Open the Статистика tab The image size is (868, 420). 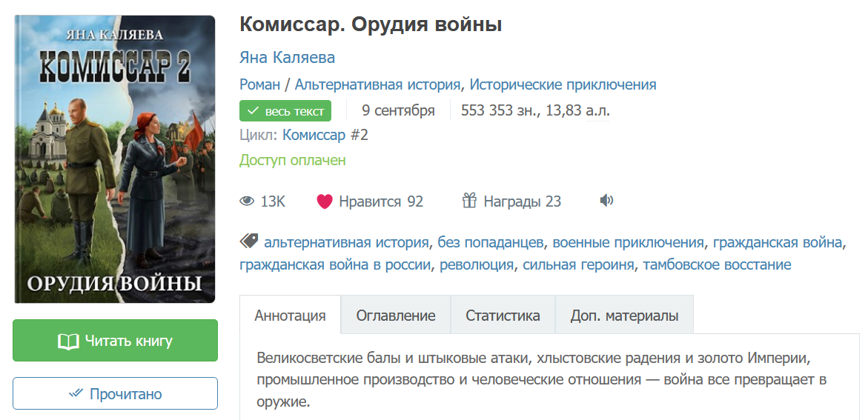(503, 316)
